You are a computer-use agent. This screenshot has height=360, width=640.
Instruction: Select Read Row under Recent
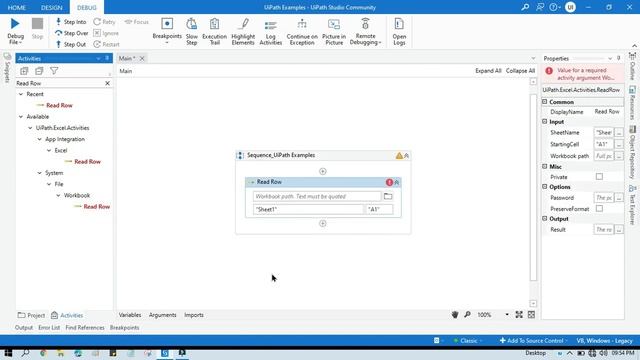click(x=59, y=105)
